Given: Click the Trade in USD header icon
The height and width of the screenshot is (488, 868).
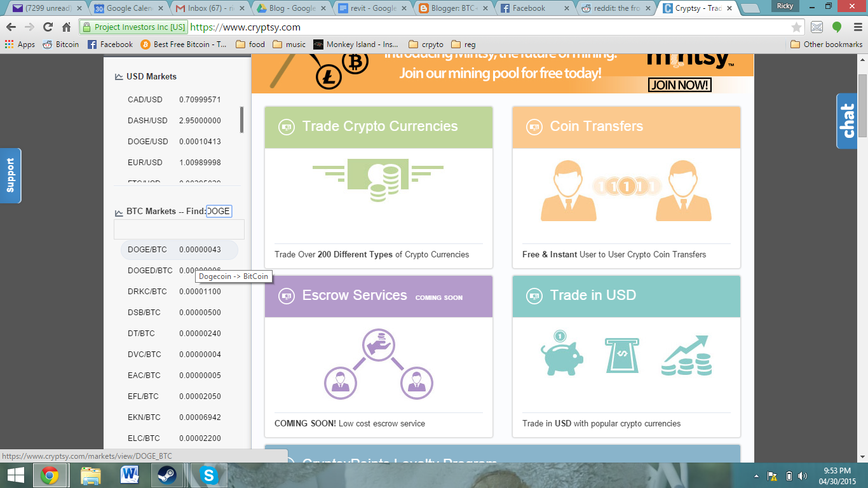Looking at the screenshot, I should tap(534, 296).
